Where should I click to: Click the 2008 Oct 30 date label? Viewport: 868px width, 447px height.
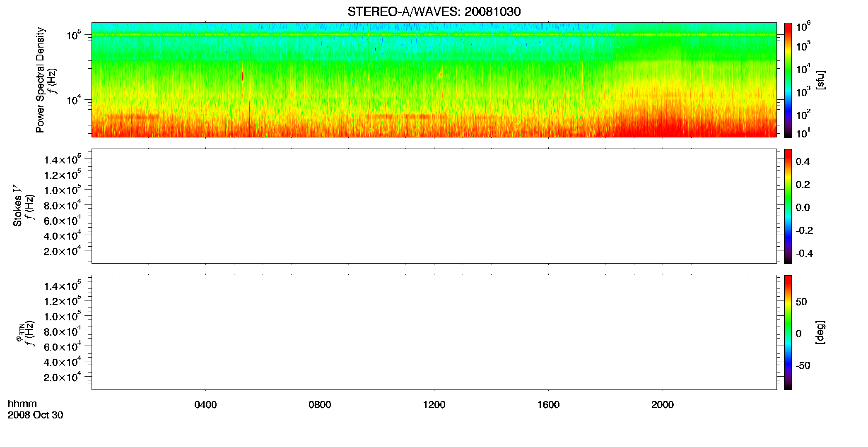pos(36,415)
